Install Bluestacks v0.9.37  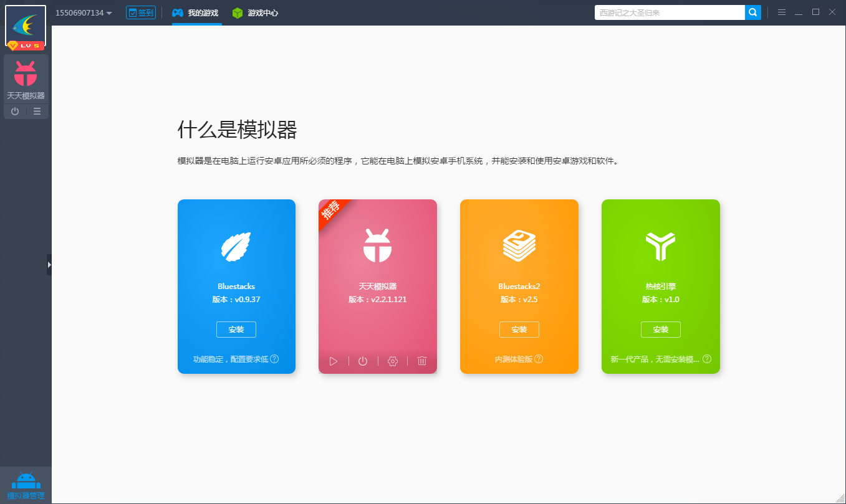(x=236, y=330)
